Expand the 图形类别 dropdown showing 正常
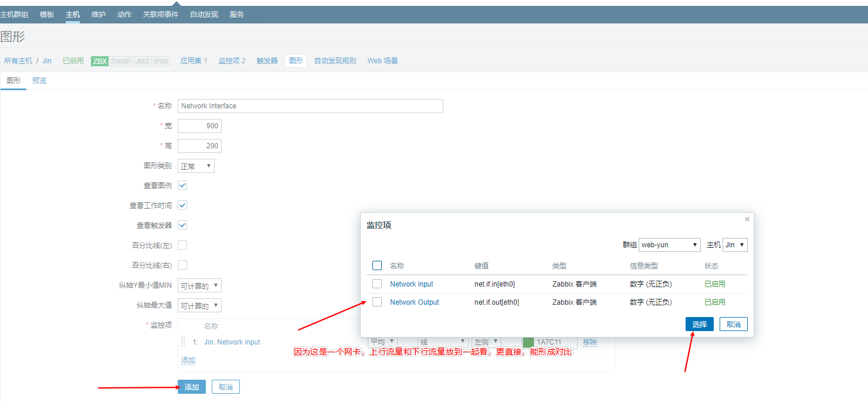Screen dimensions: 868x402 tap(196, 166)
